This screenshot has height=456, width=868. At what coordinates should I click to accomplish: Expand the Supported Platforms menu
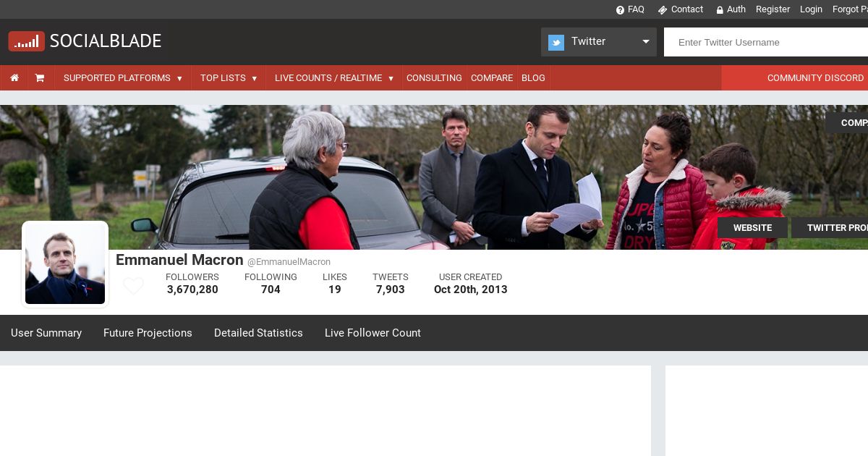[x=123, y=78]
